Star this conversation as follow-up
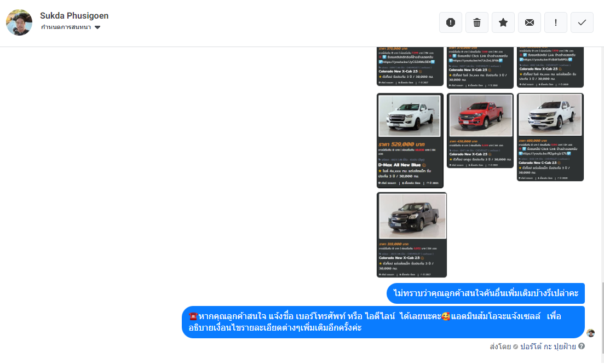 503,23
